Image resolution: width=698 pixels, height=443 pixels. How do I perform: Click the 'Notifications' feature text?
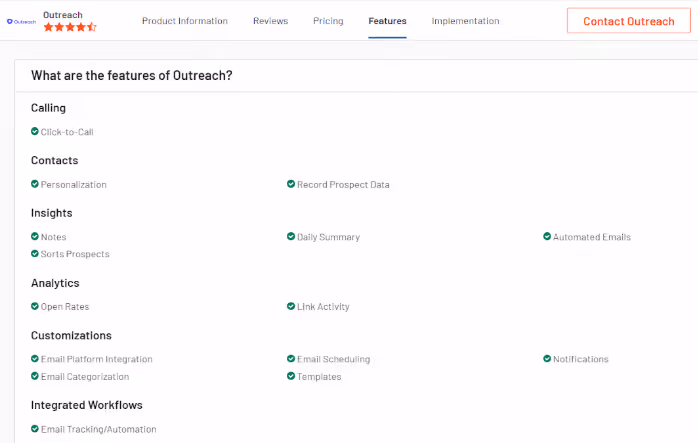(581, 359)
